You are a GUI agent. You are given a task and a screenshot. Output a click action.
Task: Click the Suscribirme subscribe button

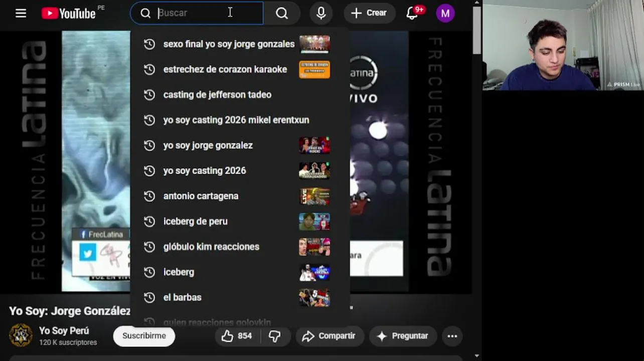click(x=144, y=336)
